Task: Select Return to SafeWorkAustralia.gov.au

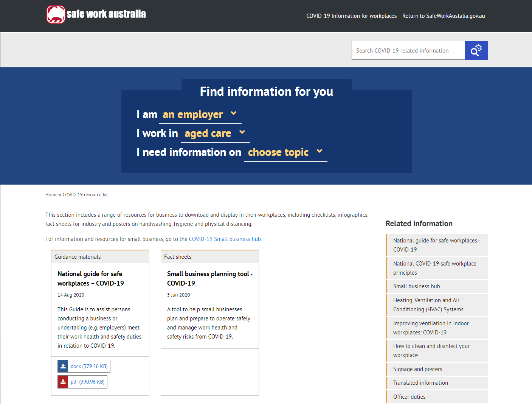Action: click(443, 16)
